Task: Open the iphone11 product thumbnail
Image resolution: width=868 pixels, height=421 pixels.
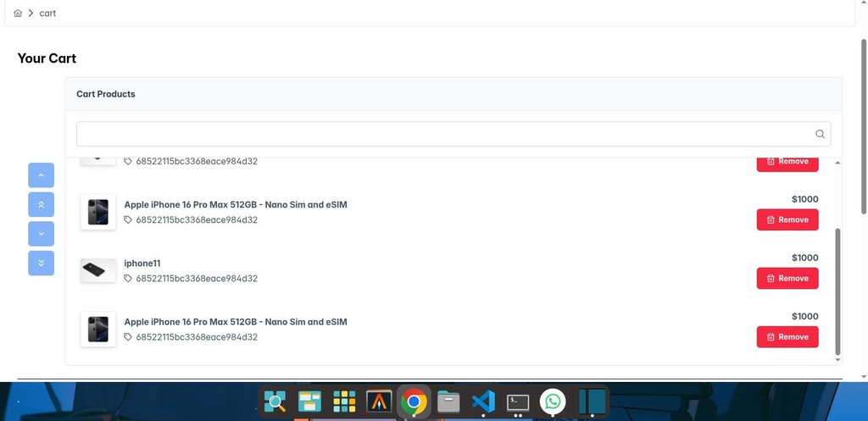Action: [98, 270]
